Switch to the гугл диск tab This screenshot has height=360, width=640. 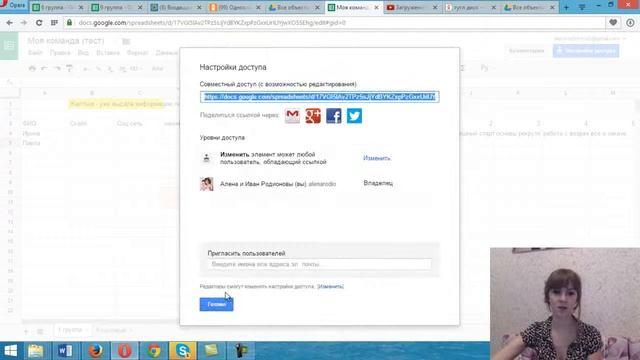tap(471, 7)
